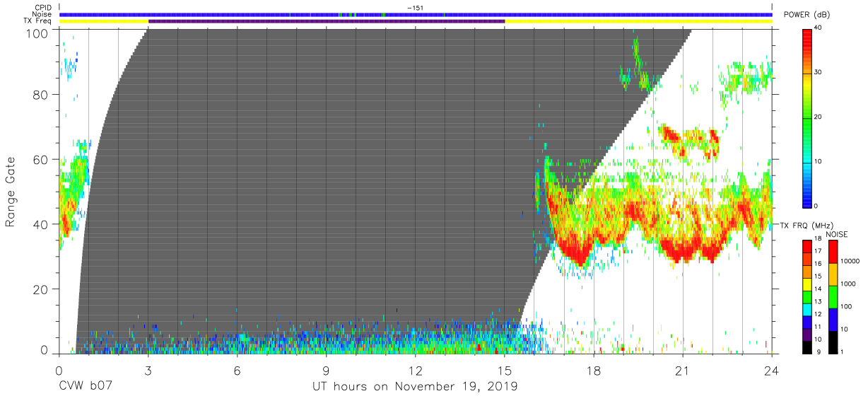The height and width of the screenshot is (401, 868).
Task: Click the 80 tick on Range Gate axis
Action: click(x=41, y=95)
